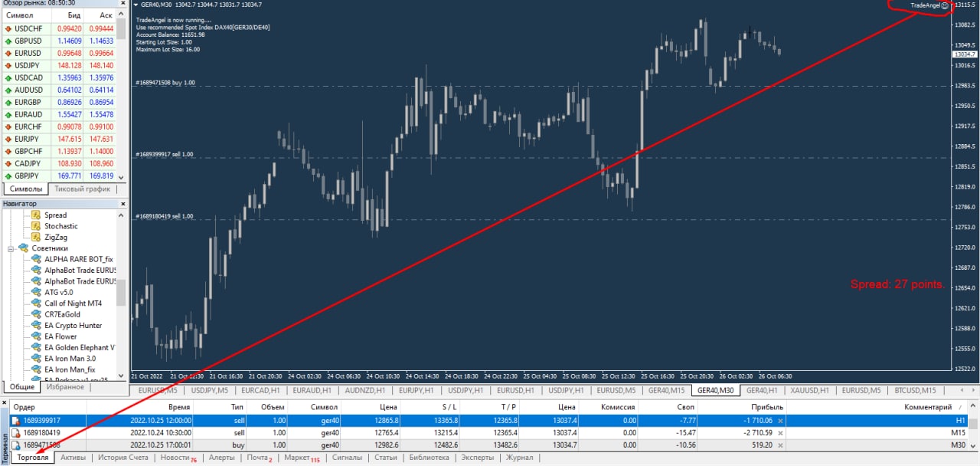Open the GER40,M15 chart tab
The width and height of the screenshot is (980, 466).
pyautogui.click(x=666, y=390)
